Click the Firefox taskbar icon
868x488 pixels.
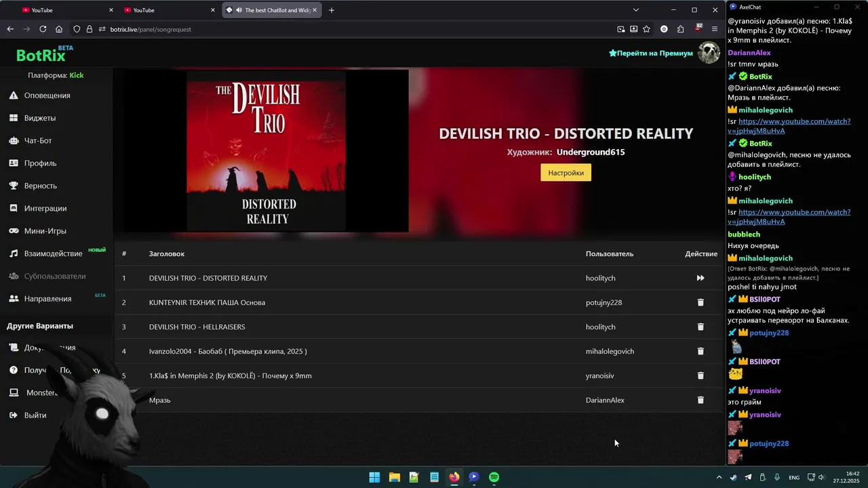click(454, 477)
